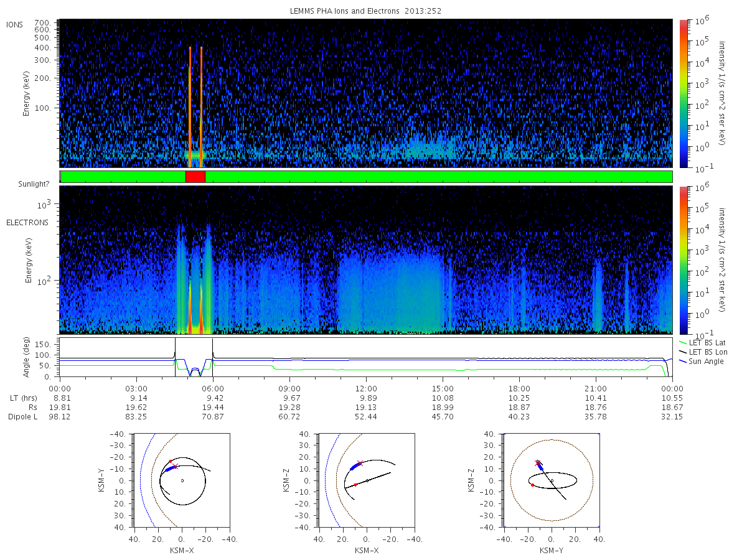This screenshot has height=560, width=747.
Task: Click the red X marker in KSM-X/KSM-Y orbit plot
Action: coord(175,466)
